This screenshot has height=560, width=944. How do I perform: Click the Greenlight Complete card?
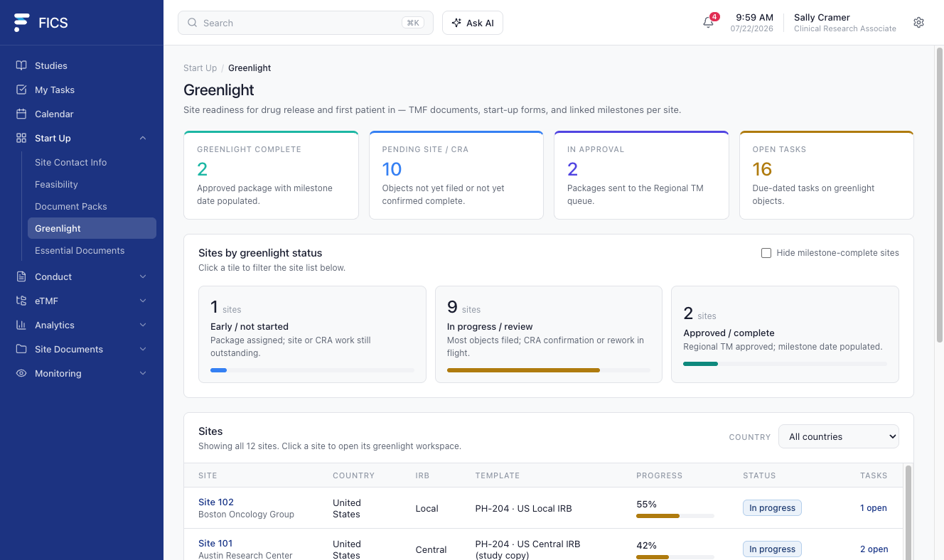(x=271, y=175)
